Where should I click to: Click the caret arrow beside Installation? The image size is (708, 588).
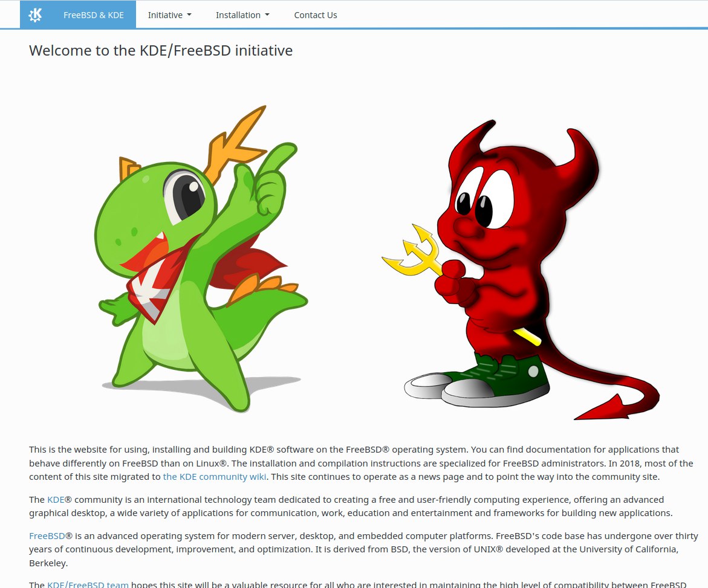pos(267,15)
